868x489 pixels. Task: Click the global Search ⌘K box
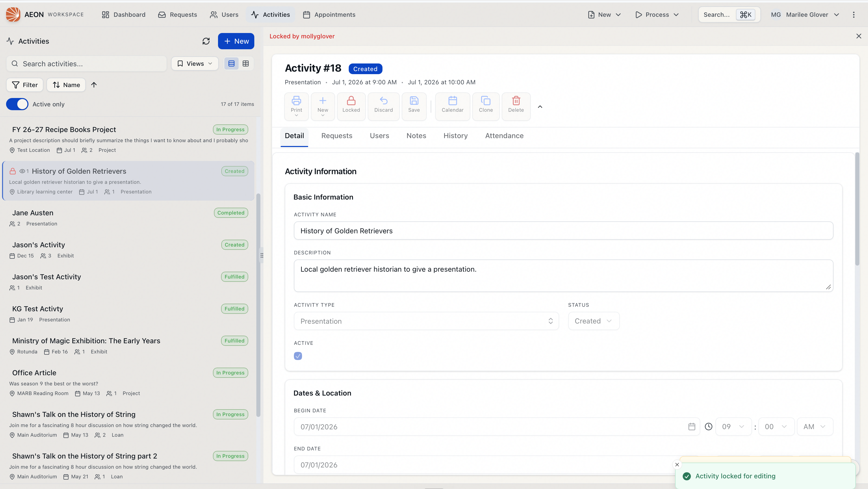[729, 14]
